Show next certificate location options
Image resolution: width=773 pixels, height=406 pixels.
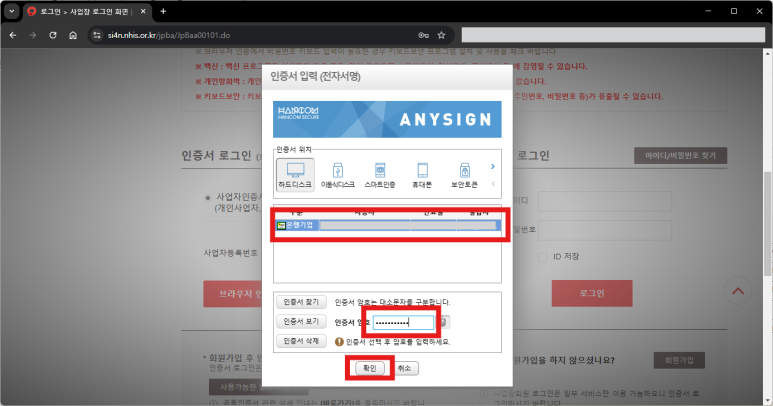pos(492,167)
